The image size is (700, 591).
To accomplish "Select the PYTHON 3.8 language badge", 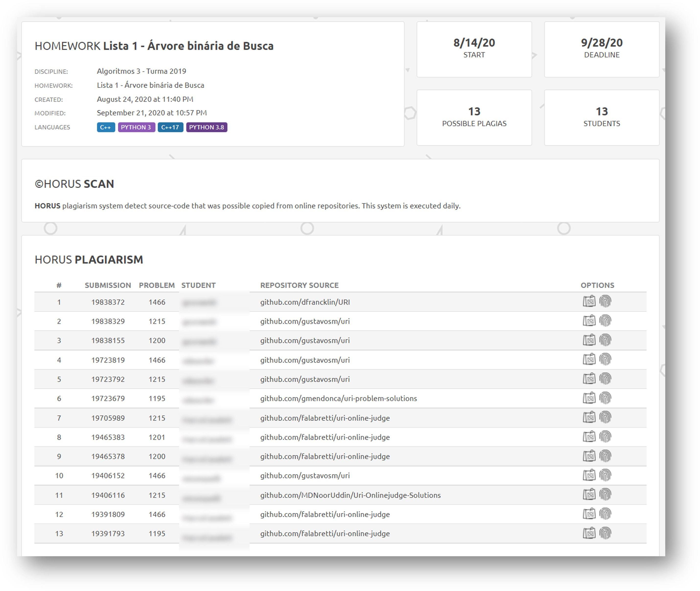I will pos(207,127).
